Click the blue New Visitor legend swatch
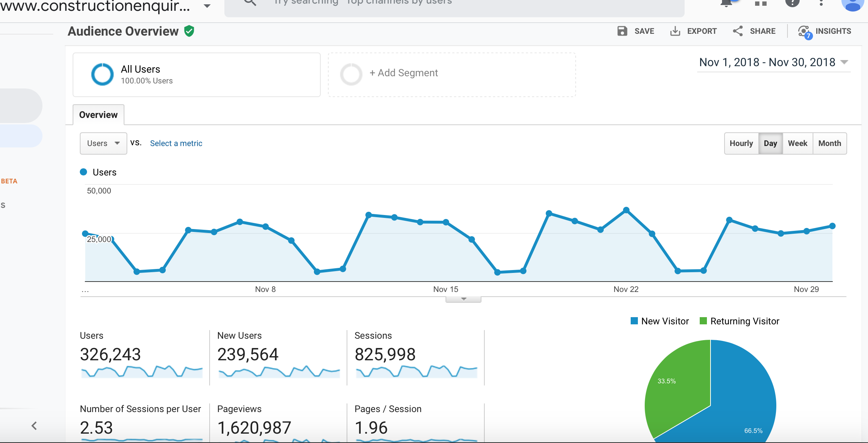 click(634, 321)
